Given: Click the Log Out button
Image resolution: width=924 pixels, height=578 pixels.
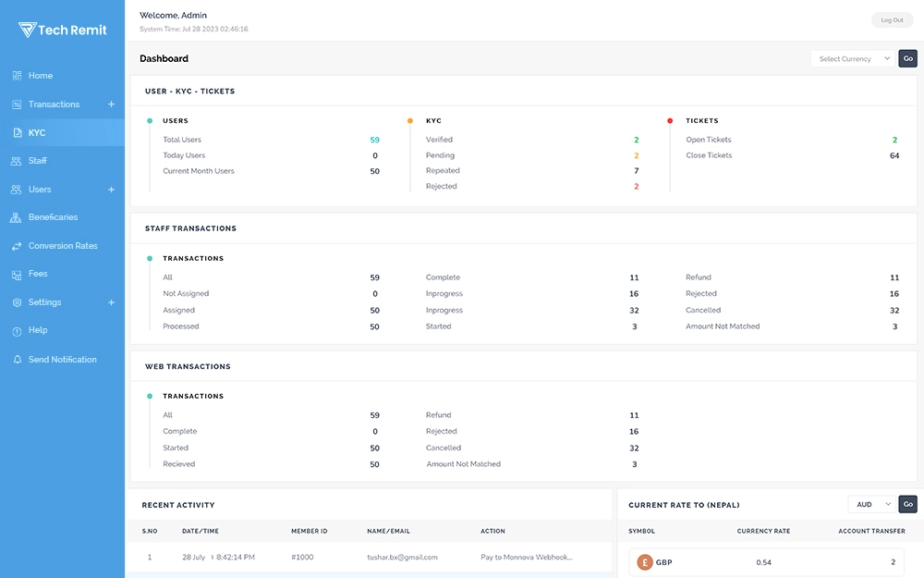Looking at the screenshot, I should (891, 19).
